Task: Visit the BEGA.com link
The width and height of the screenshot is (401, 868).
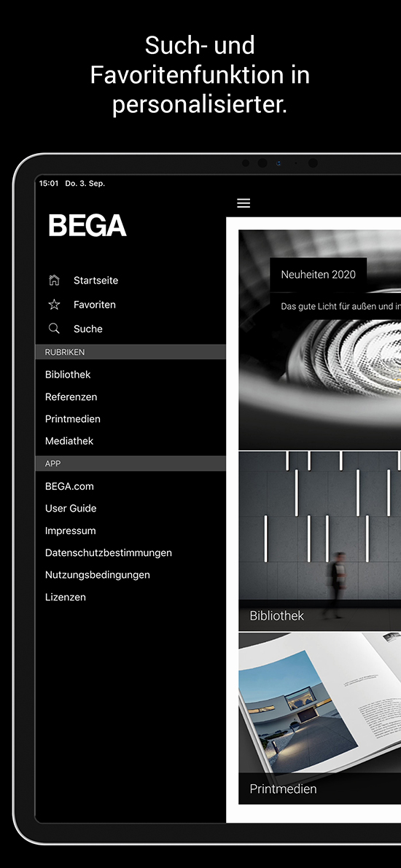Action: click(69, 487)
